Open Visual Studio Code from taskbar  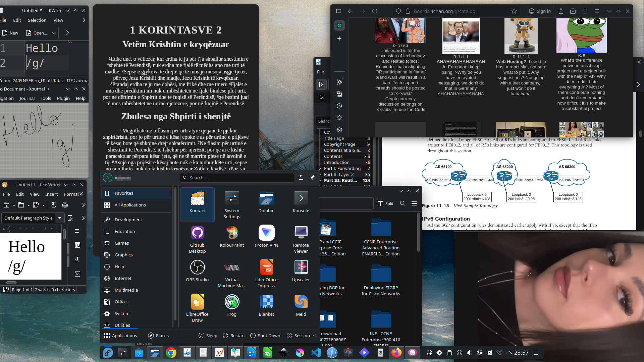tap(316, 353)
